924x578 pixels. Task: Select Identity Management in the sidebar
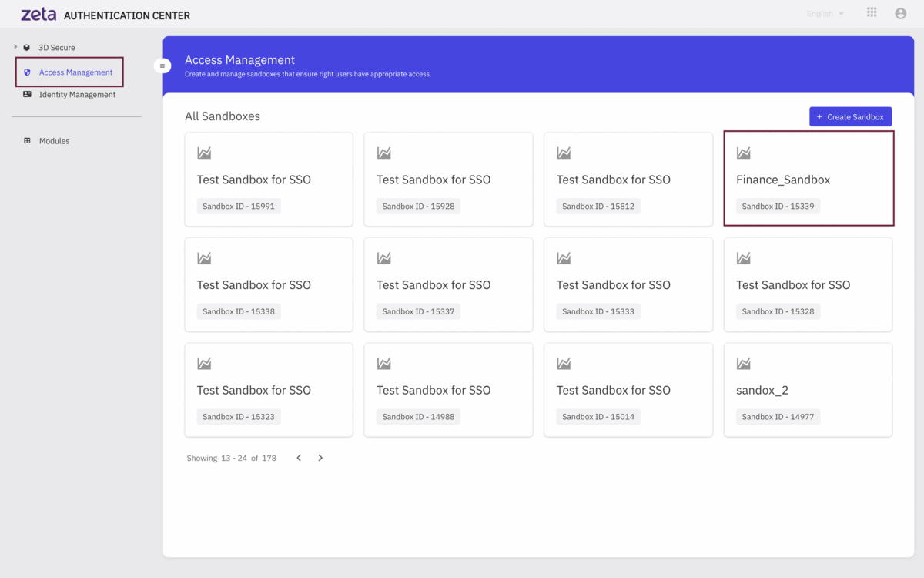(x=77, y=95)
